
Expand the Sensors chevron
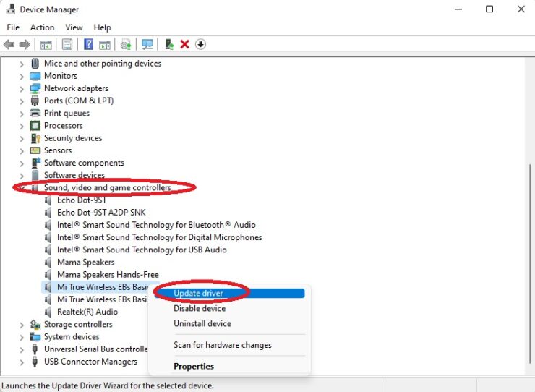pos(22,151)
